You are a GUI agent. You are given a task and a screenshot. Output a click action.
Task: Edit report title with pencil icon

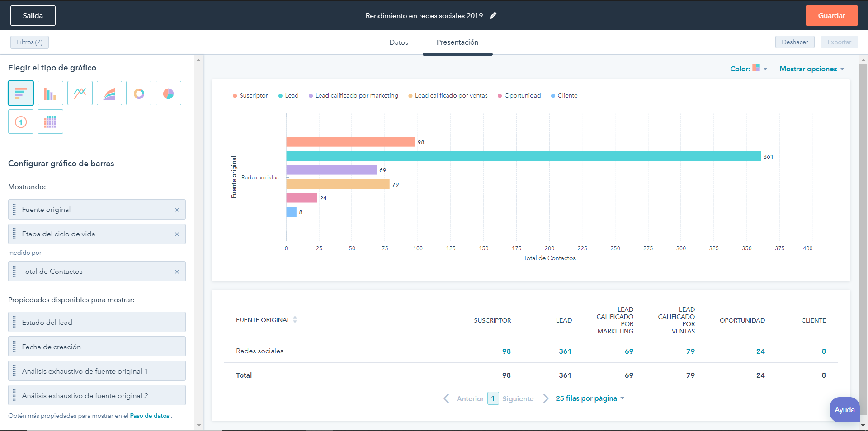pyautogui.click(x=493, y=15)
